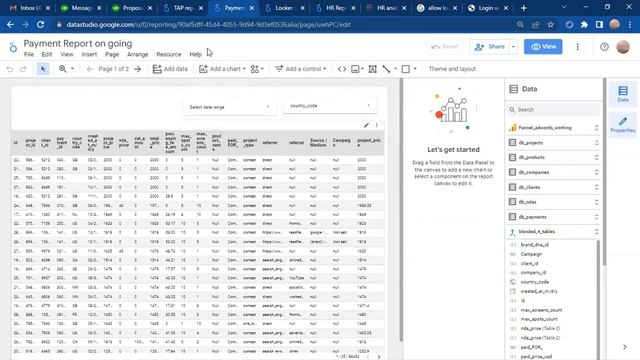Select the max_screens_count field
This screenshot has width=640, height=360.
(541, 310)
